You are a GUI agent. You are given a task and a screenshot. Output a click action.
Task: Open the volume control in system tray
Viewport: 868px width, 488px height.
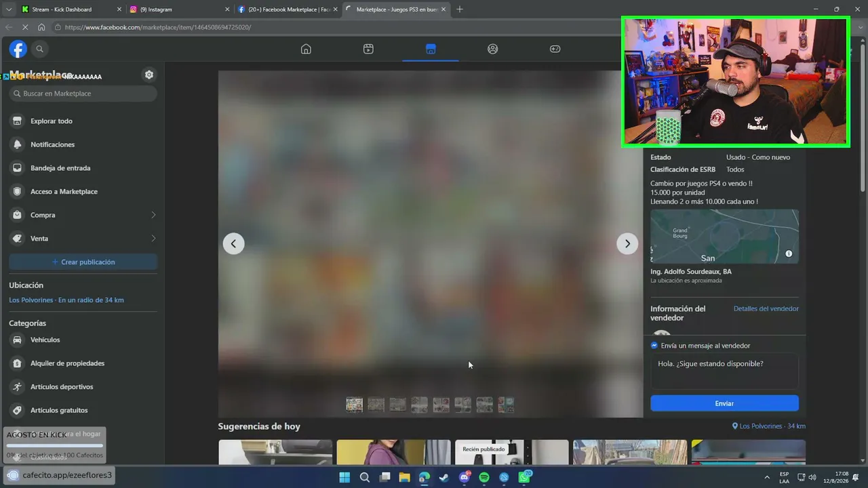(812, 477)
